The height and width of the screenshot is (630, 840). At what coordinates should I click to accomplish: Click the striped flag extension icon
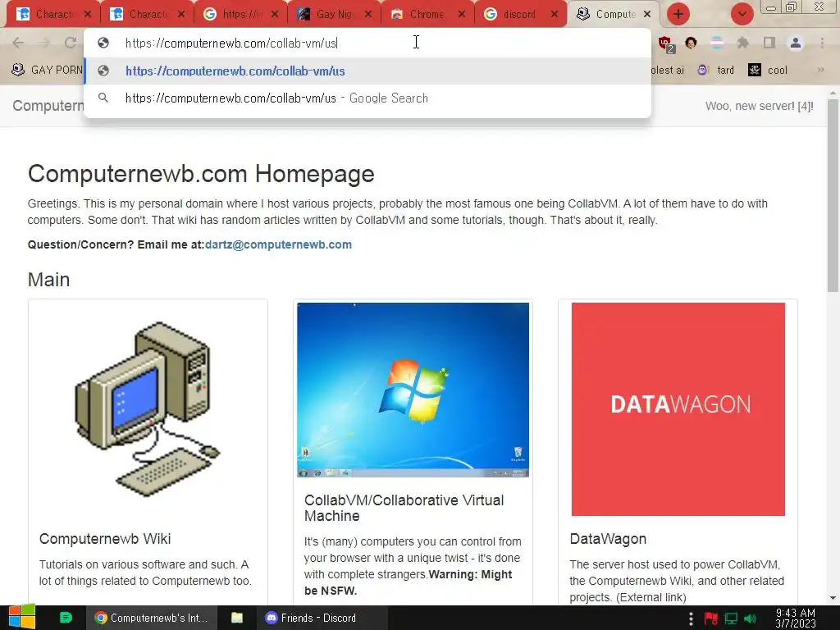717,43
